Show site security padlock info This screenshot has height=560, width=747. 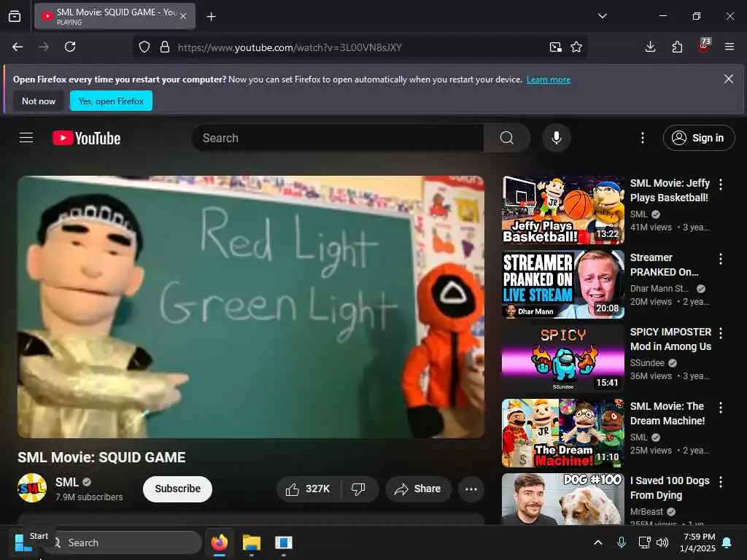point(165,47)
